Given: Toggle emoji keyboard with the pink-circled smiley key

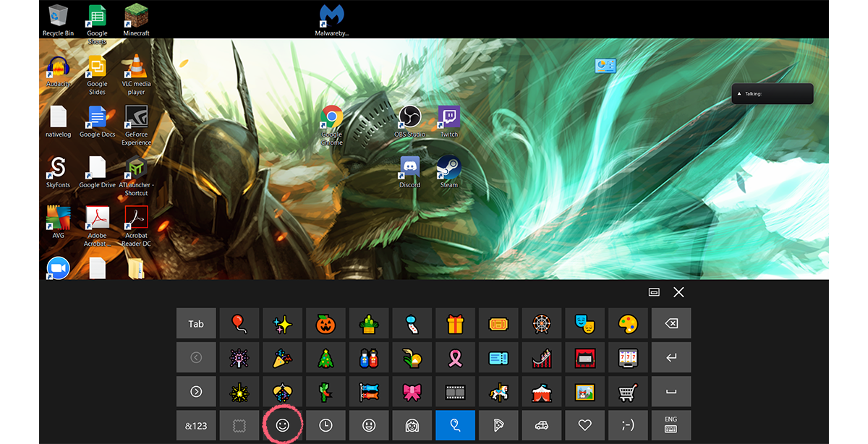Looking at the screenshot, I should pyautogui.click(x=283, y=425).
